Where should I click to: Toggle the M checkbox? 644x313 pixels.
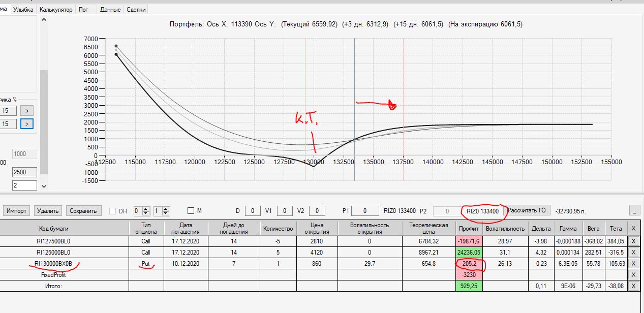click(191, 210)
